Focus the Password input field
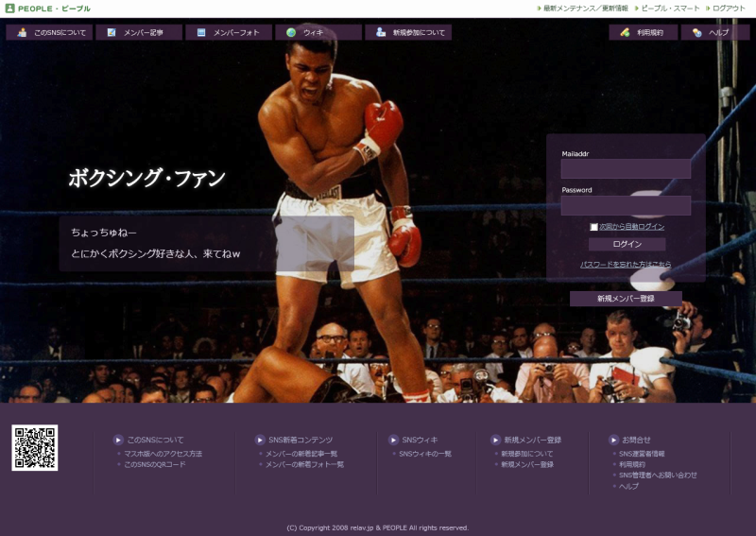The height and width of the screenshot is (536, 756). click(x=626, y=205)
